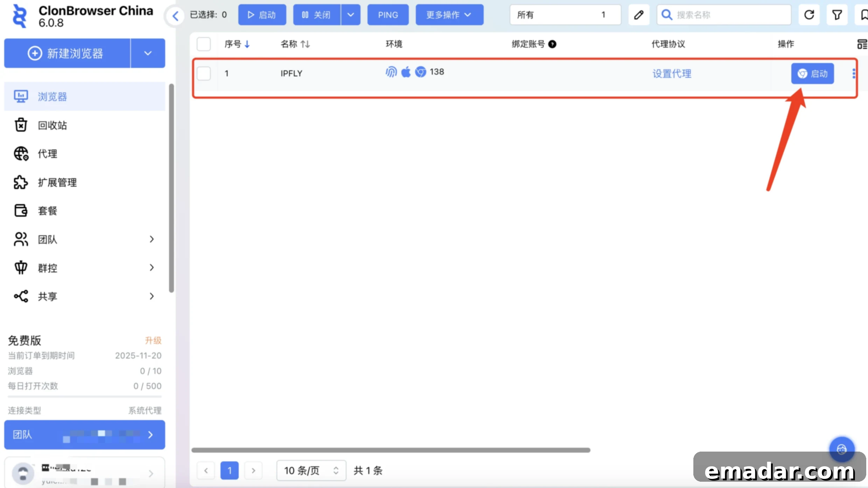868x488 pixels.
Task: Click the 搜索名称 search field
Action: (724, 15)
